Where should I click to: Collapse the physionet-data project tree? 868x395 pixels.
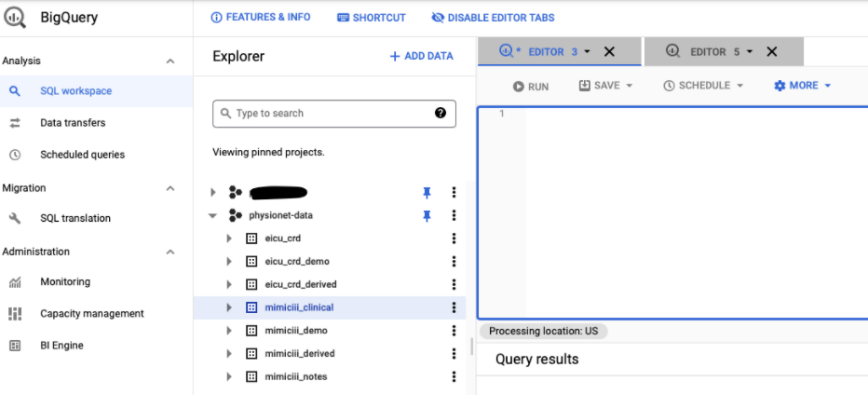(x=212, y=215)
